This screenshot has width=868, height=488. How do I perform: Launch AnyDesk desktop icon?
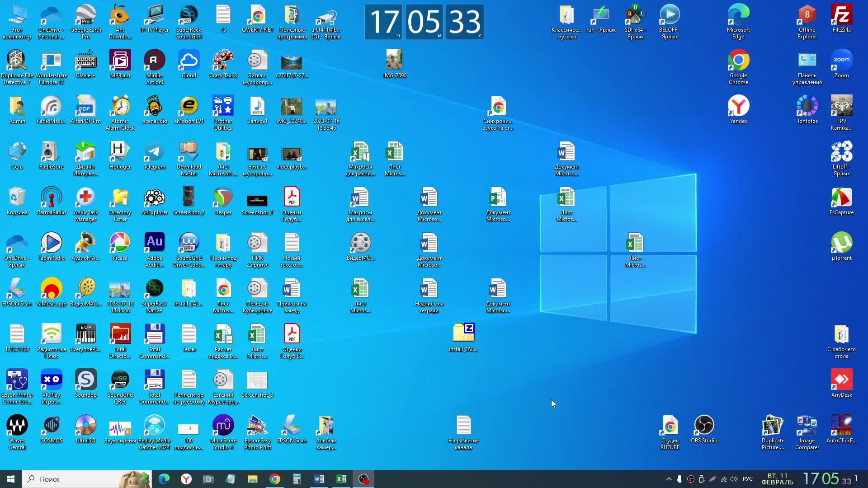click(841, 384)
